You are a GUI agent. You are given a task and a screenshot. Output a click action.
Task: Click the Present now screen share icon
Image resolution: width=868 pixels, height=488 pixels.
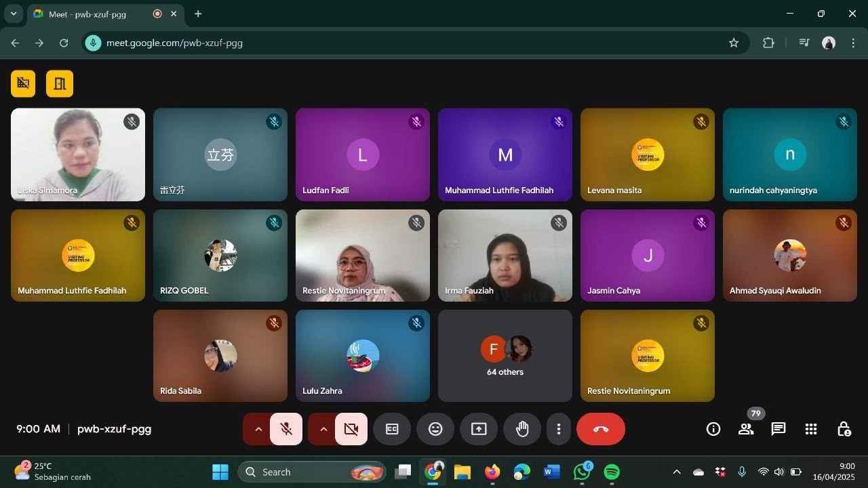tap(479, 429)
